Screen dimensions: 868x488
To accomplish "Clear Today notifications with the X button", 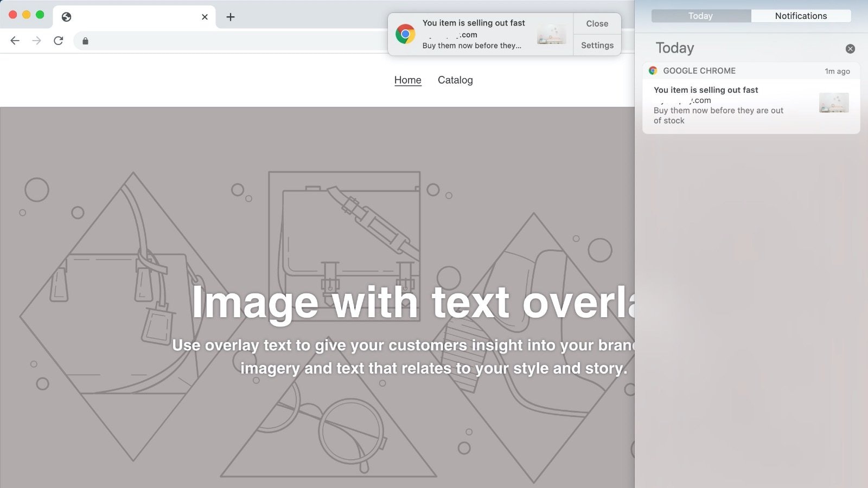I will [850, 49].
